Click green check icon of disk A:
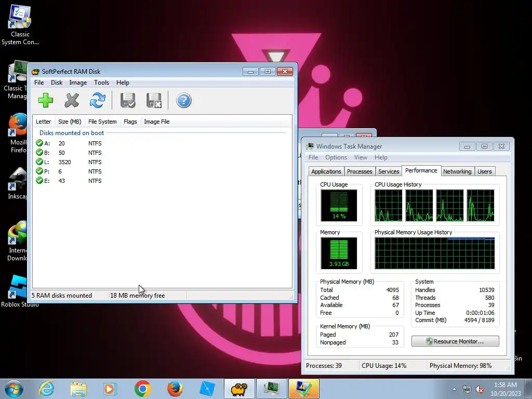Image resolution: width=532 pixels, height=399 pixels. tap(39, 143)
